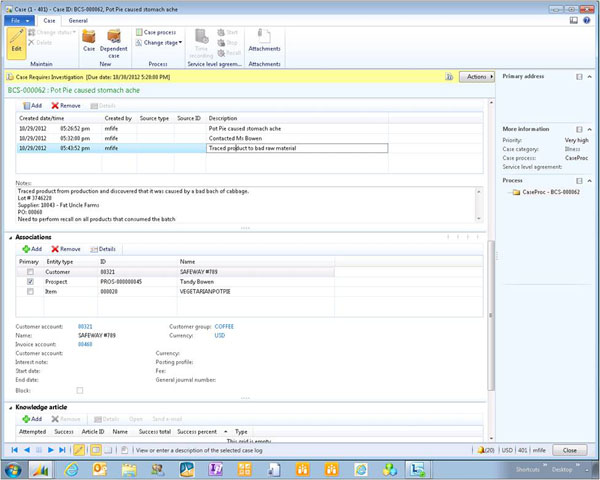Follow the customer account 80321 link
This screenshot has height=480, width=600.
[x=86, y=326]
